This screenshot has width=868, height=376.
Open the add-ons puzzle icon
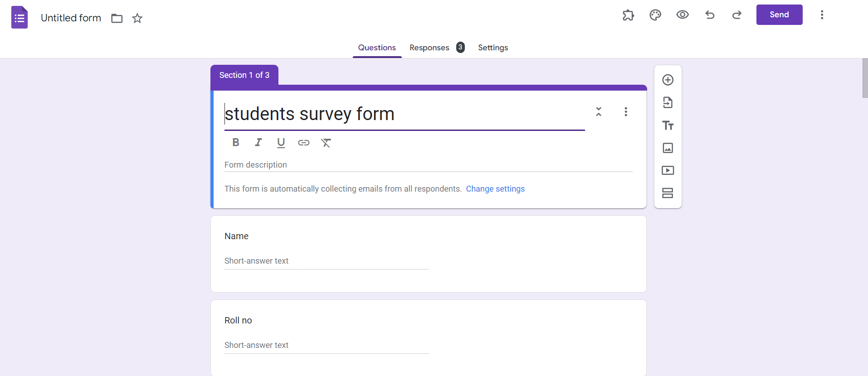[628, 15]
